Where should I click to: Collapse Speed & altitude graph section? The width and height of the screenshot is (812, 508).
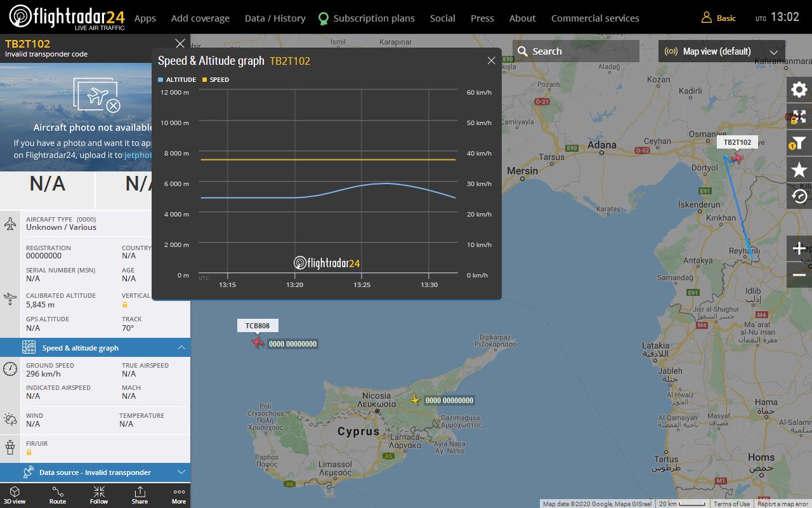[x=95, y=347]
